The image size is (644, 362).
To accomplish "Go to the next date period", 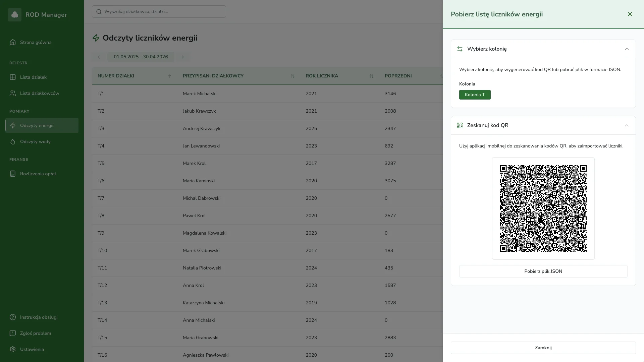I will (x=183, y=57).
